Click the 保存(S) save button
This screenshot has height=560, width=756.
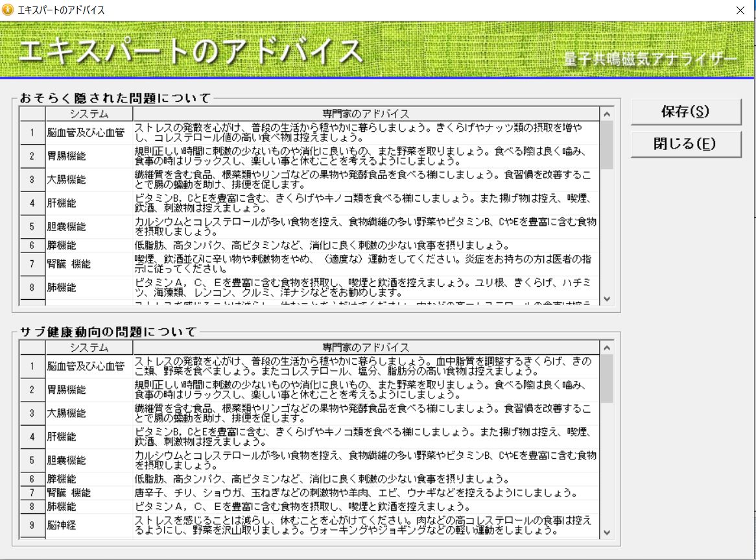coord(685,112)
